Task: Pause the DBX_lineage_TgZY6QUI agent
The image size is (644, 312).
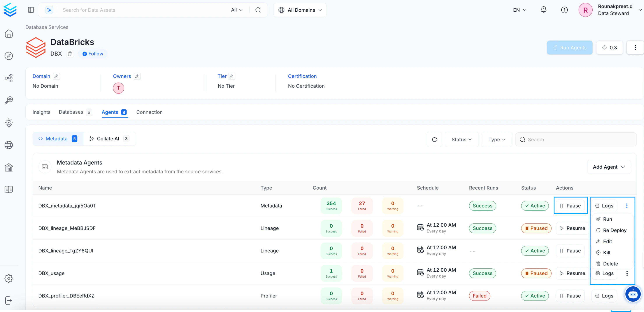Action: (570, 251)
